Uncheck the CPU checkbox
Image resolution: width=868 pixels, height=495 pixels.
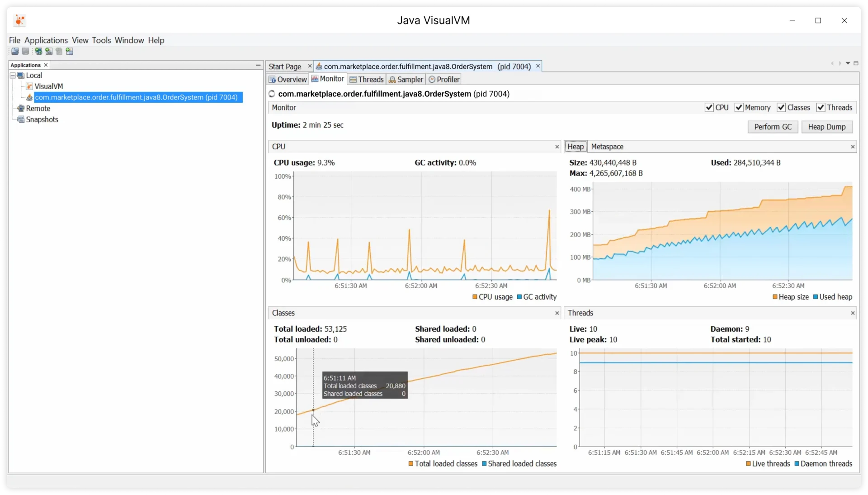709,108
